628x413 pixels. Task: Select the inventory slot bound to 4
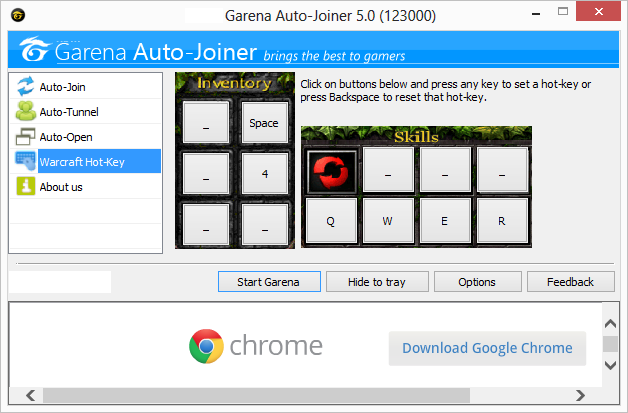[x=265, y=173]
